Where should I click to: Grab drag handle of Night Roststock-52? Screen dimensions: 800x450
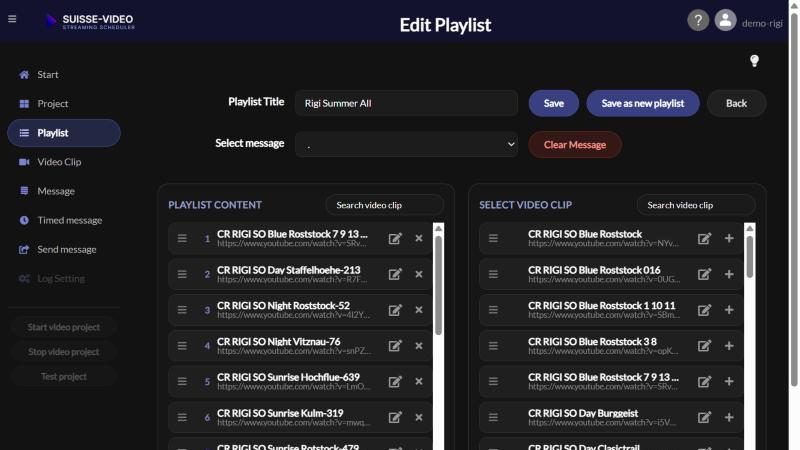coord(182,310)
